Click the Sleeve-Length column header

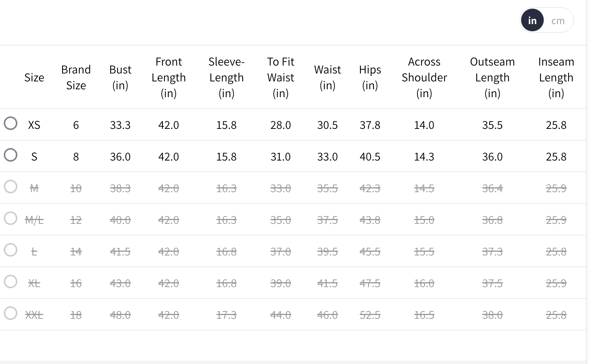(226, 78)
